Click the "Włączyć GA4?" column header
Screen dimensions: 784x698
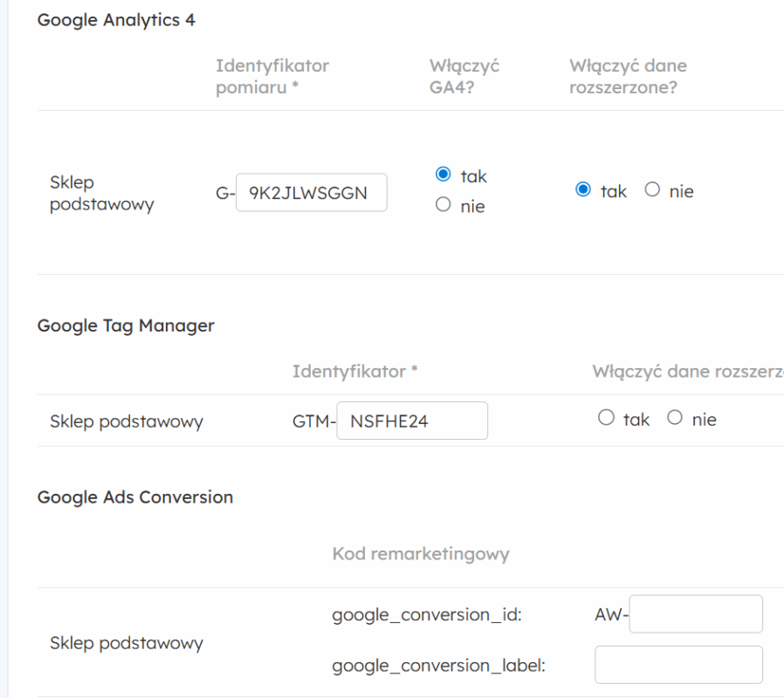click(464, 77)
